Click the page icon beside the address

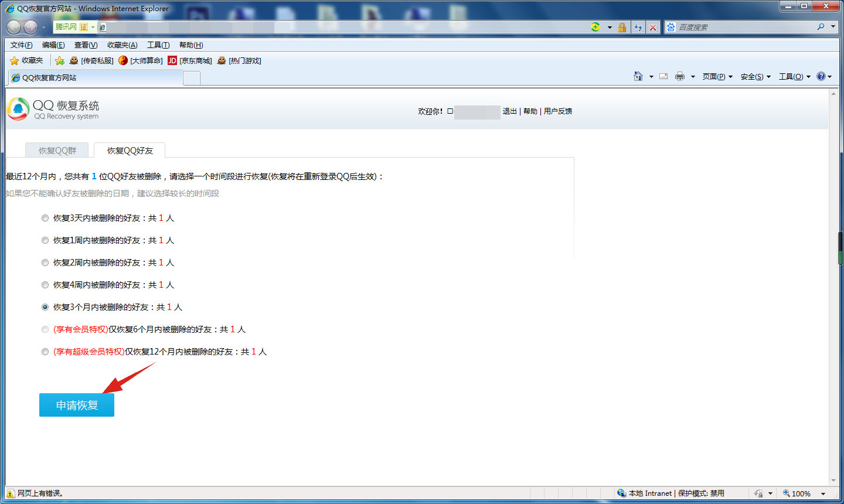click(x=103, y=27)
